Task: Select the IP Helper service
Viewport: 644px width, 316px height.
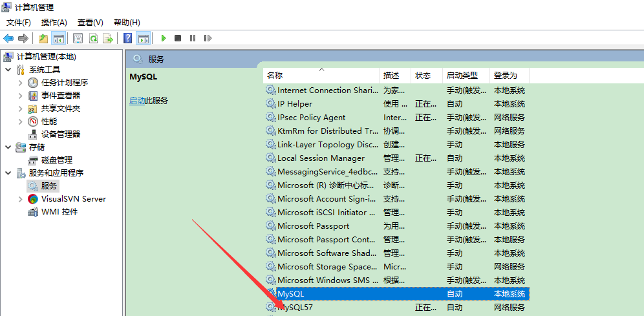Action: coord(397,104)
